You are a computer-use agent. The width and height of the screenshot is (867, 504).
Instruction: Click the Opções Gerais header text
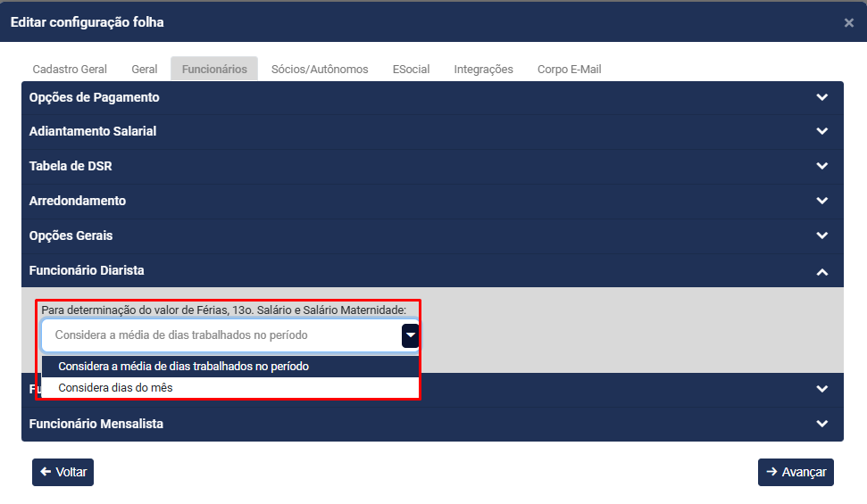(x=71, y=235)
